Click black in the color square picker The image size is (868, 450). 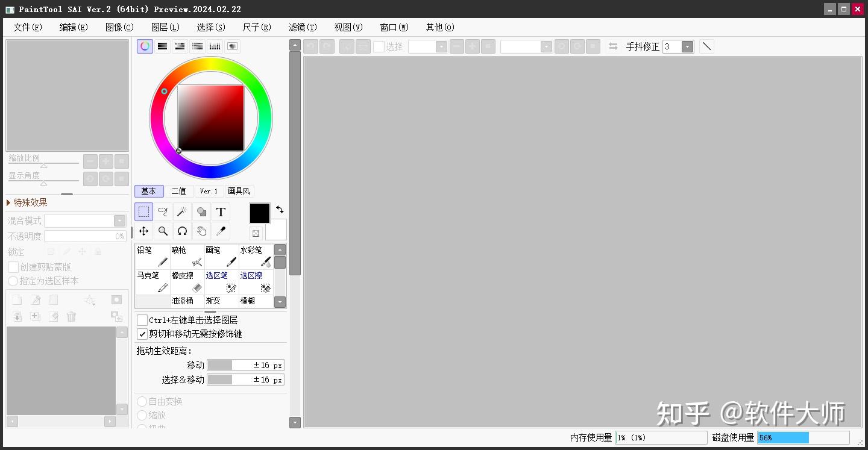coord(181,148)
